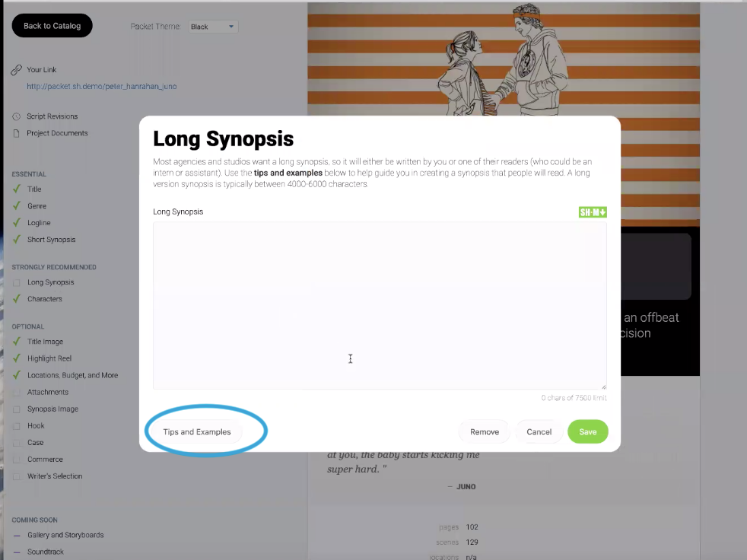Click the Script Revisions clock icon
The height and width of the screenshot is (560, 747).
tap(16, 116)
